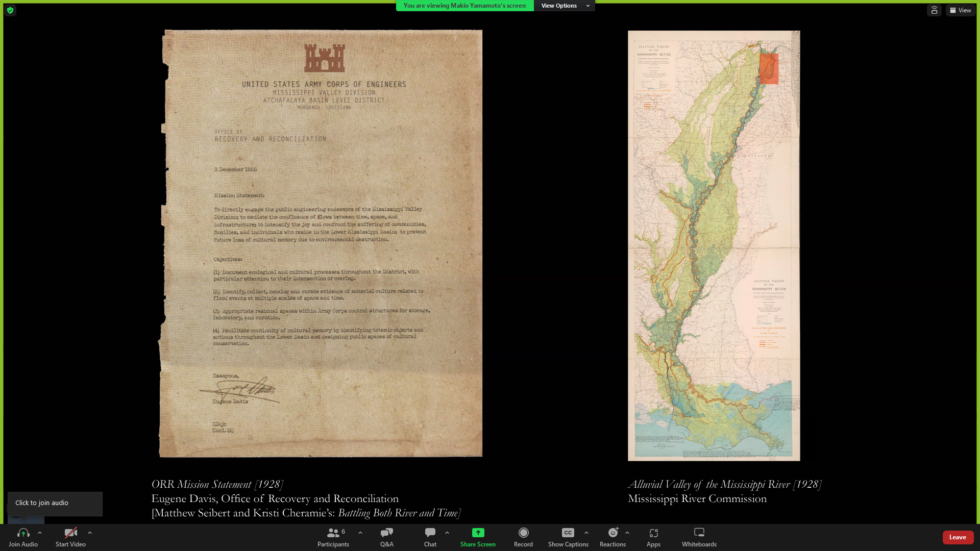Open the View Options dropdown
The height and width of the screenshot is (551, 980).
point(565,6)
